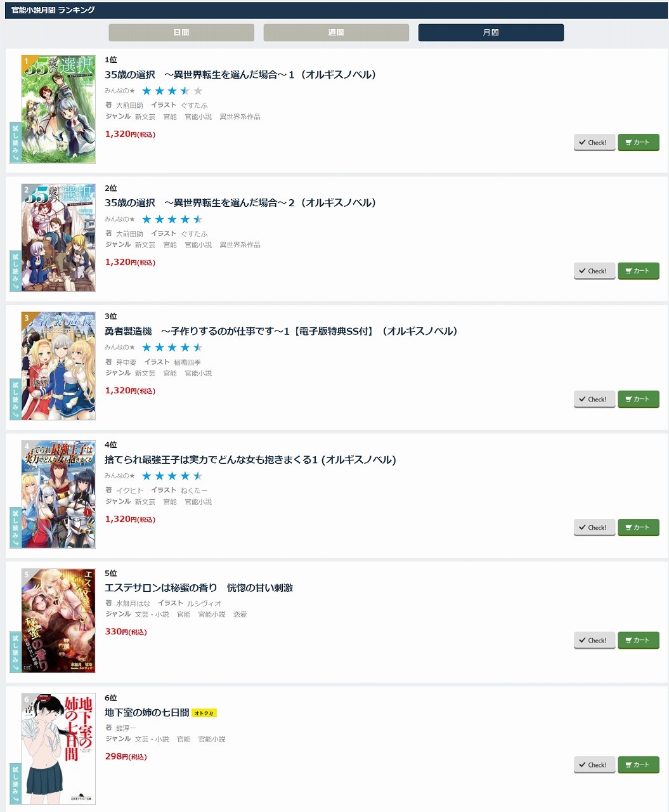Click Check! for 地下室の姉の七日間
Image resolution: width=669 pixels, height=812 pixels.
pos(594,764)
